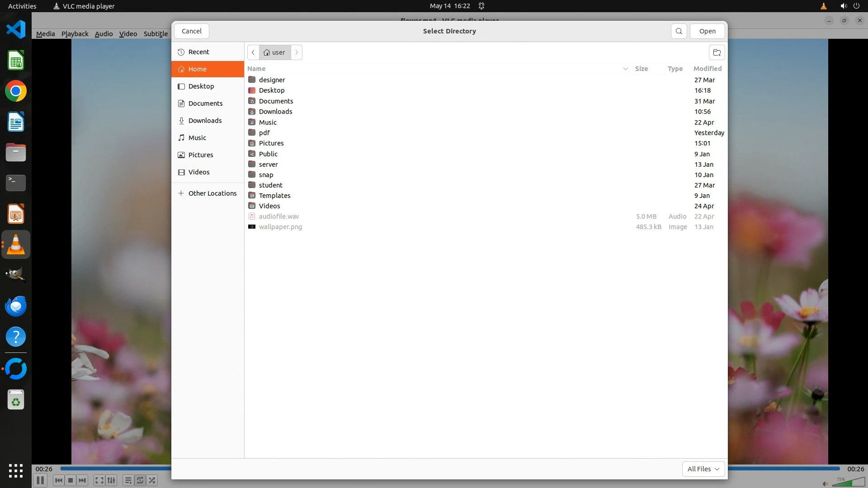Show the playlist via the playlist icon
Viewport: 868px width, 488px height.
tap(128, 480)
